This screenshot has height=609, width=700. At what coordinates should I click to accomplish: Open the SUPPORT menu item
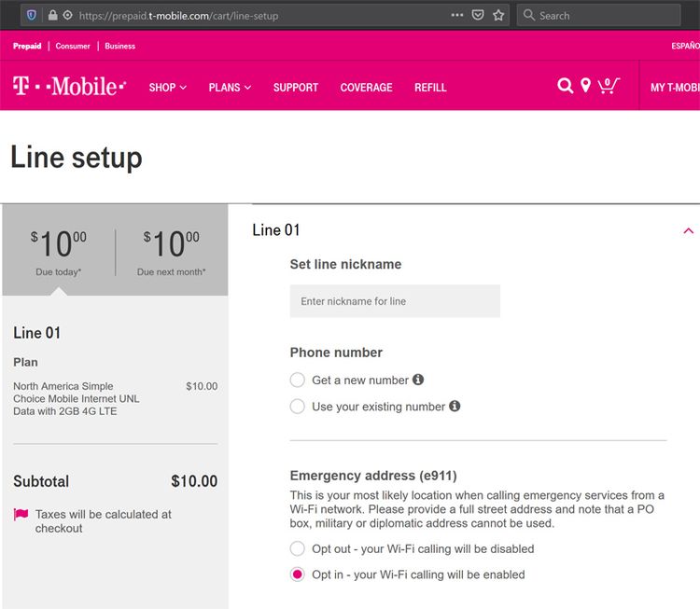coord(296,88)
